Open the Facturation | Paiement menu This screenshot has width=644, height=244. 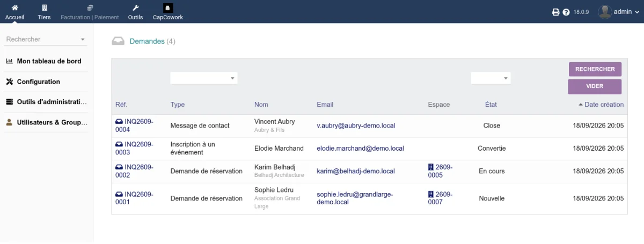point(90,12)
